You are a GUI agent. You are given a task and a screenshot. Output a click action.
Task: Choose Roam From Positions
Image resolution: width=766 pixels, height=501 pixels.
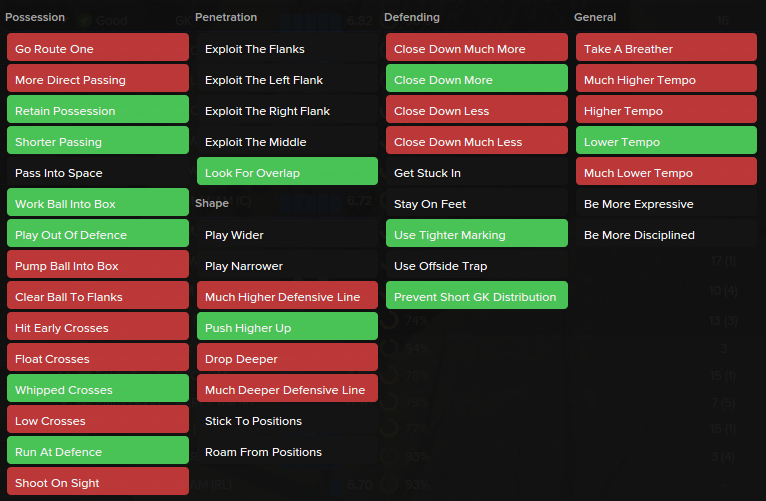click(x=287, y=452)
